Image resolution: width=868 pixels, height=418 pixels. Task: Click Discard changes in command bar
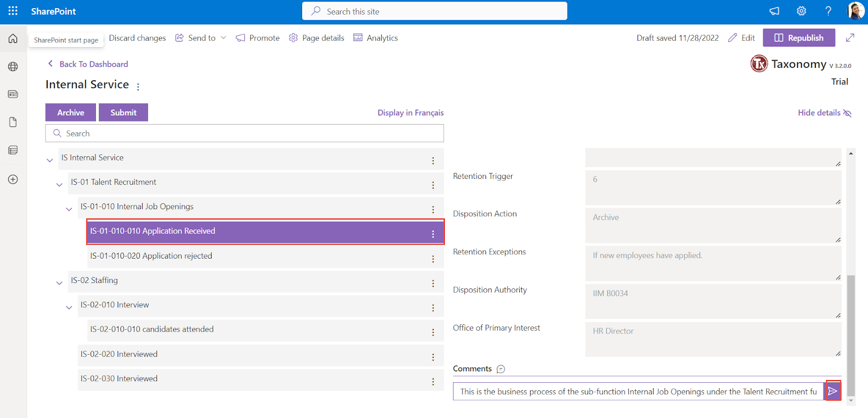pos(137,37)
